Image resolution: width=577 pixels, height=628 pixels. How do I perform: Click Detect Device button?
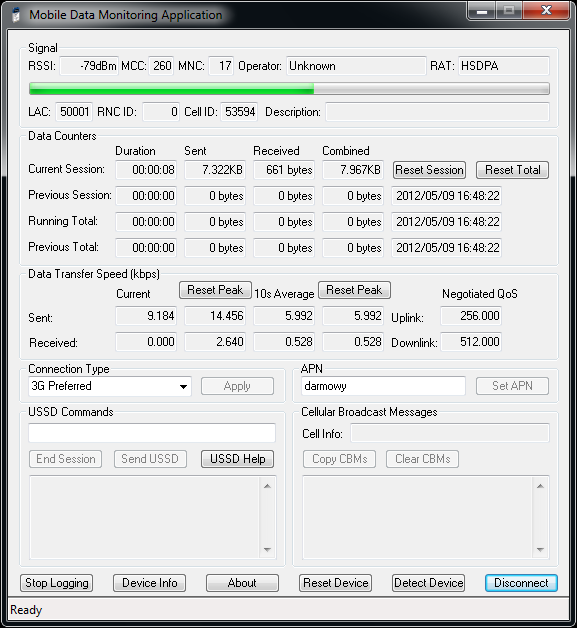click(x=428, y=583)
